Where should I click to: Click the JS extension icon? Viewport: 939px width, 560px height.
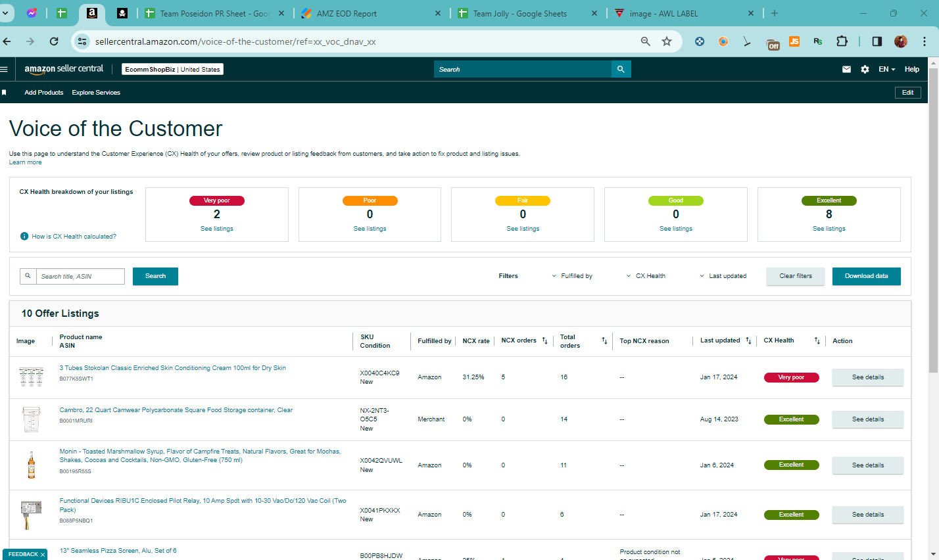[794, 41]
